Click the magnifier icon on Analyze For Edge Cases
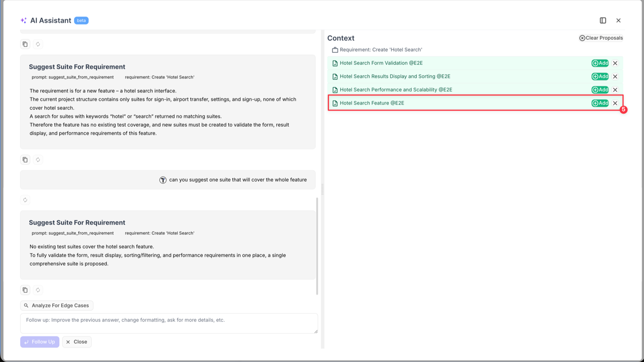The width and height of the screenshot is (644, 362). pos(26,305)
